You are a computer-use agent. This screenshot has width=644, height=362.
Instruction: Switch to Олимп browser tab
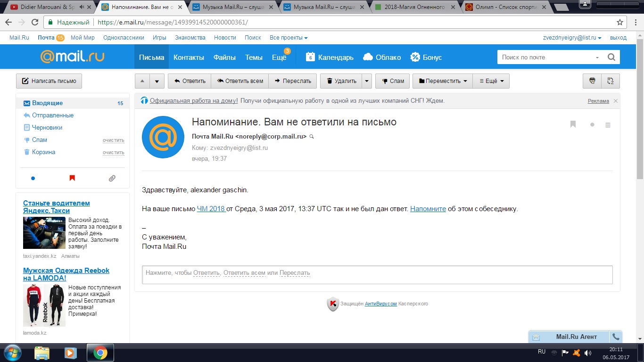tap(505, 7)
